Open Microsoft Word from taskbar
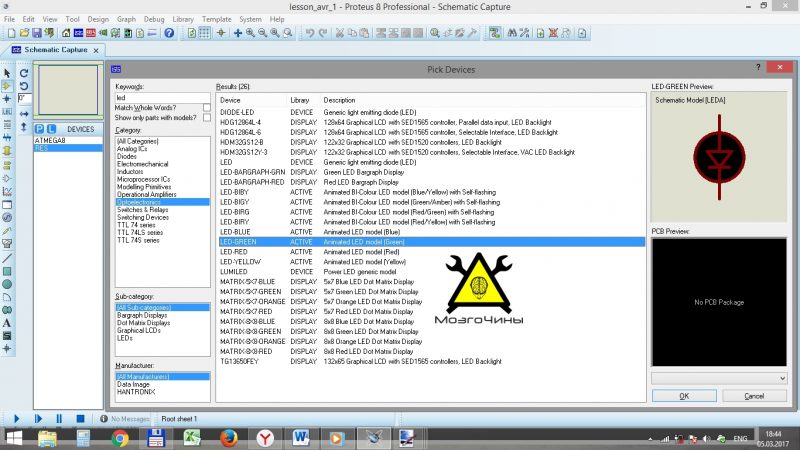Viewport: 800px width, 450px height. click(x=300, y=438)
